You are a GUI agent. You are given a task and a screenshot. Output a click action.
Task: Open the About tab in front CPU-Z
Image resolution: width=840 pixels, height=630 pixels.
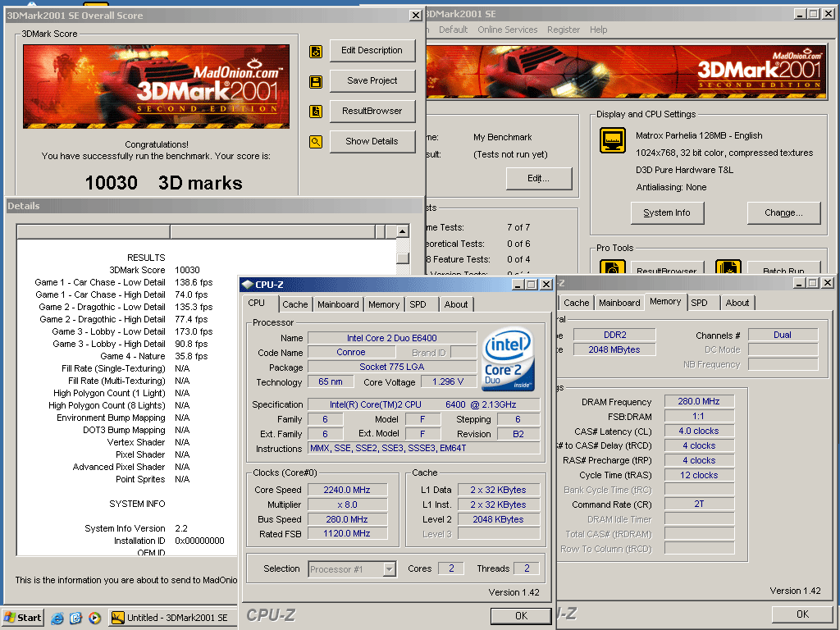[456, 304]
